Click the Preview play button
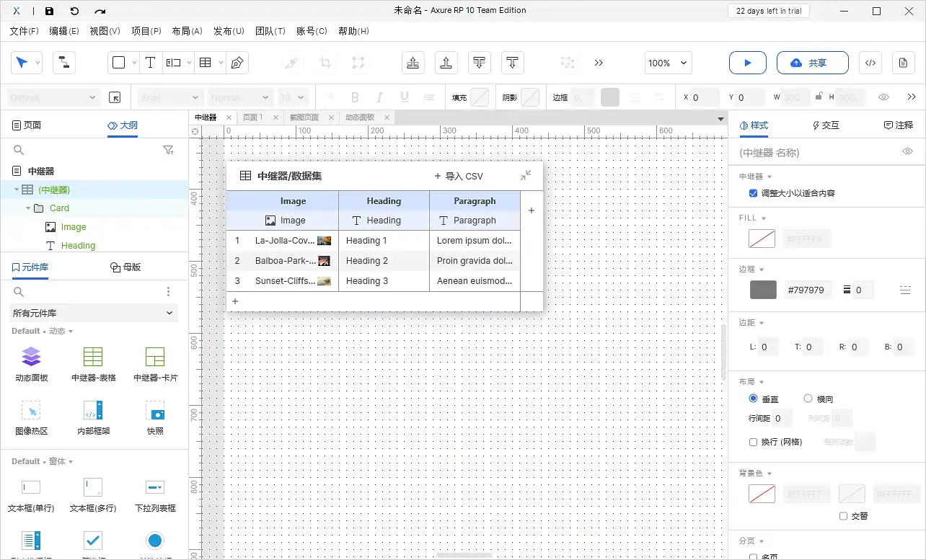 pyautogui.click(x=747, y=63)
